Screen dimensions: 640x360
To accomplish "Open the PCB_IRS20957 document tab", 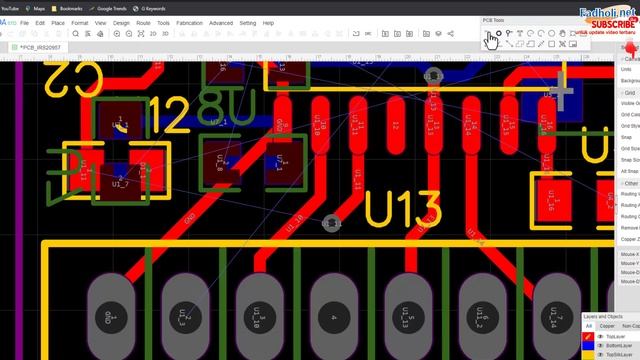I will 38,47.
